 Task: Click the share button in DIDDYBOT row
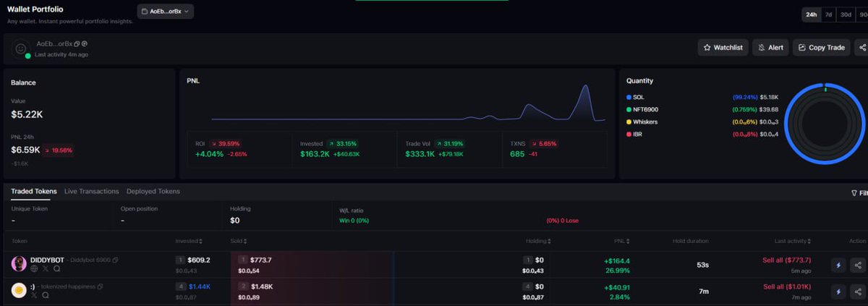click(858, 265)
